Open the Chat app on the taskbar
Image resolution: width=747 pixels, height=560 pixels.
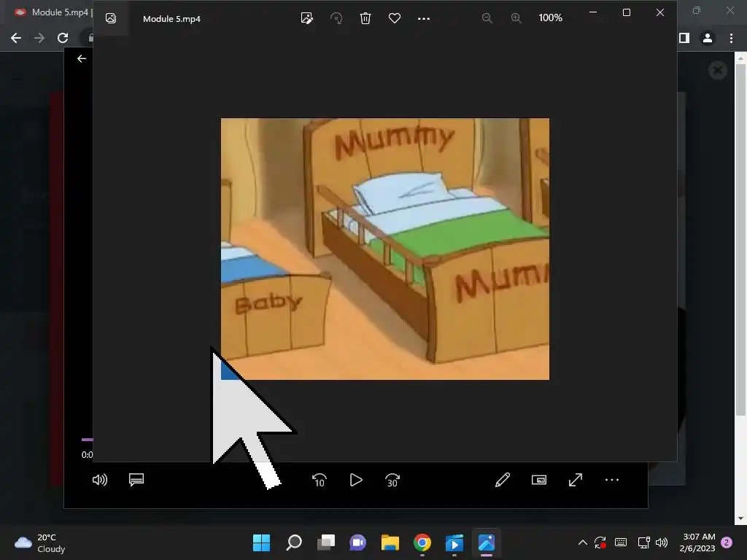[357, 542]
